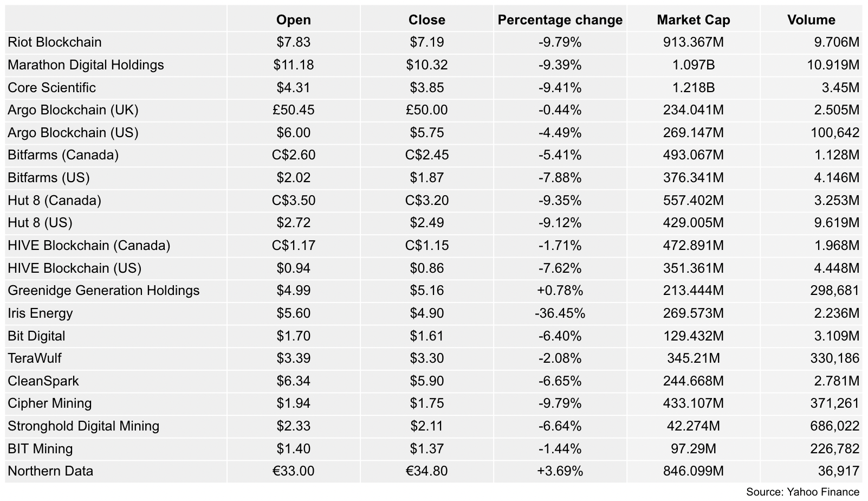
Task: Click the Market Cap column header
Action: [x=693, y=20]
